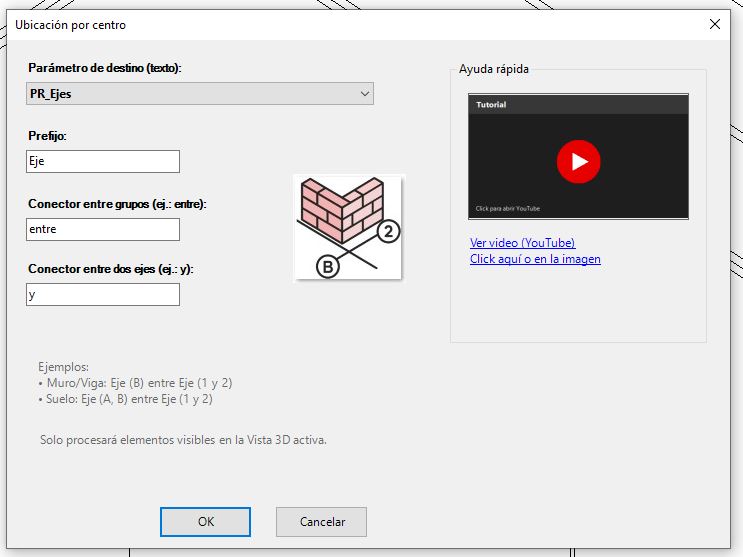
Task: Click the Cancelar button
Action: point(321,521)
